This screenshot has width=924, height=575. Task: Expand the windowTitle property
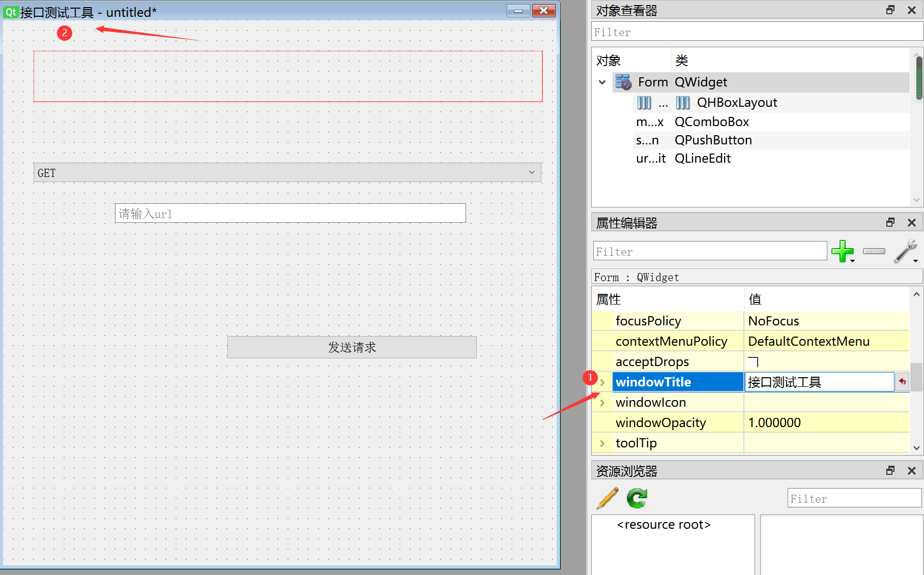[602, 382]
